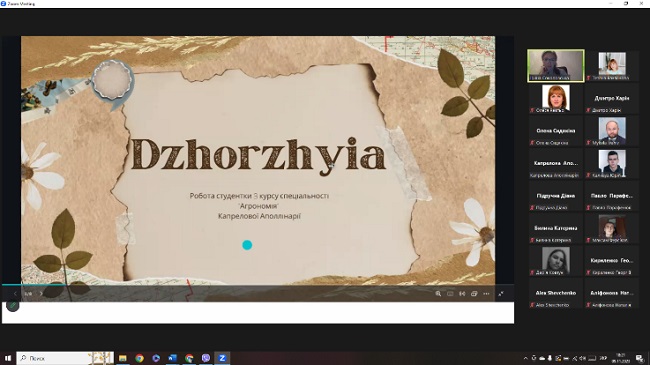
Task: Click the Zoom Meeting window title
Action: coord(21,3)
